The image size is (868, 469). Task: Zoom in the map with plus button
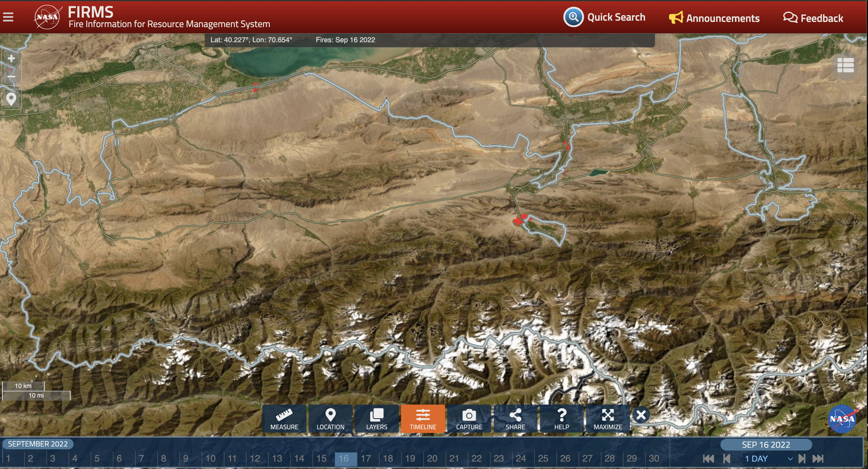11,59
